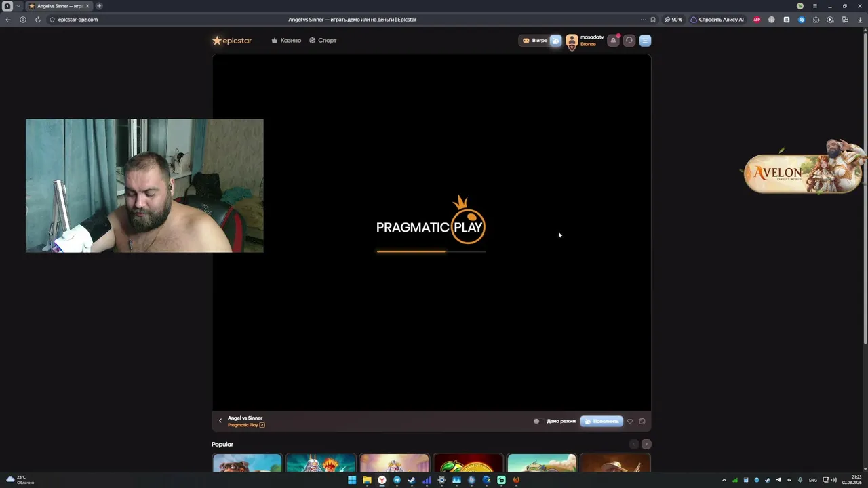Image resolution: width=868 pixels, height=488 pixels.
Task: Open game in fullscreen mode icon
Action: coord(642,421)
